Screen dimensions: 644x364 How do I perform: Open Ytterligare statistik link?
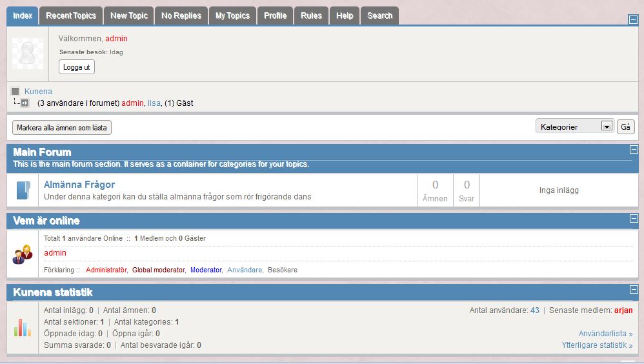(x=597, y=345)
